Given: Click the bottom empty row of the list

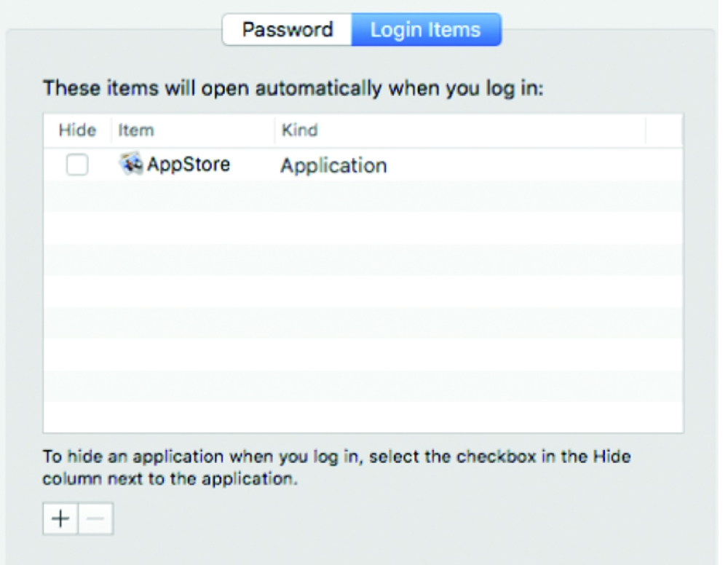Looking at the screenshot, I should (363, 417).
